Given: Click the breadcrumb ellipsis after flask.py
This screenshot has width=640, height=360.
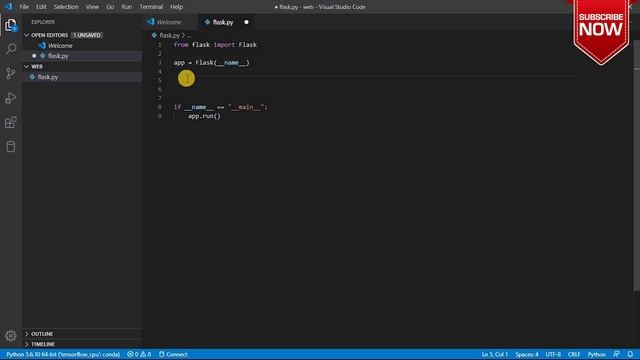Looking at the screenshot, I should (x=189, y=35).
